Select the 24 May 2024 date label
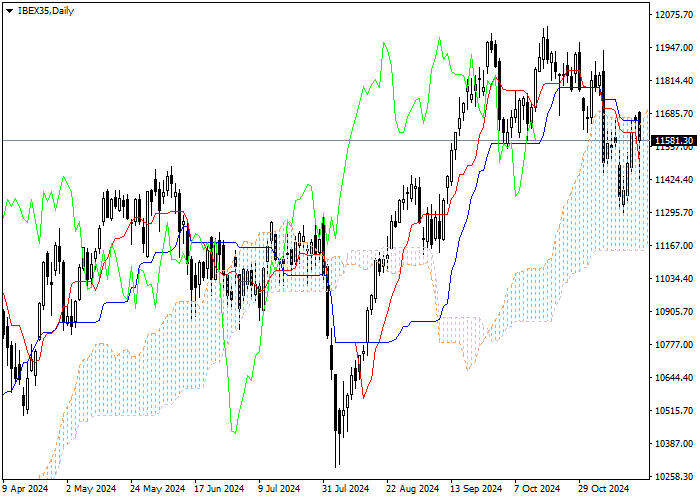Viewport: 700px width, 500px height. [158, 489]
